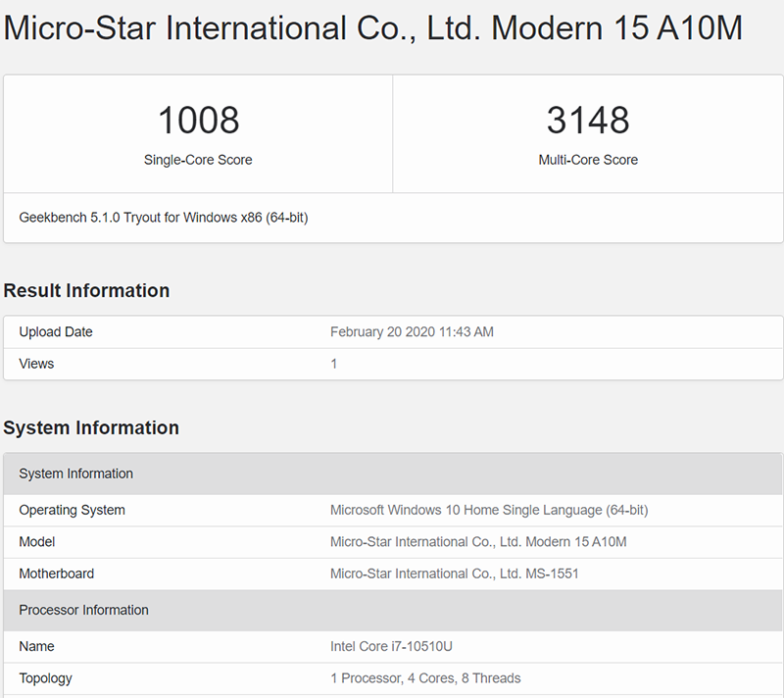The height and width of the screenshot is (698, 784).
Task: Select the Single-Core Score value 1008
Action: [x=199, y=120]
